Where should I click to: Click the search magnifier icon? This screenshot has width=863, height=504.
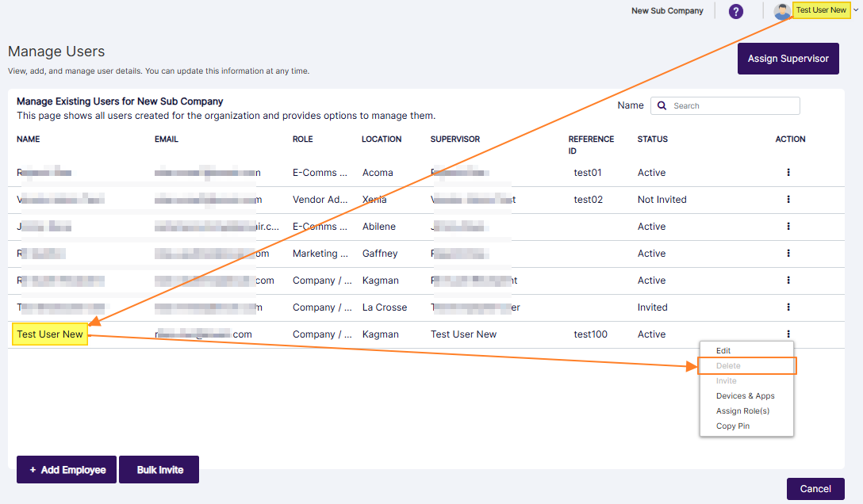coord(662,106)
